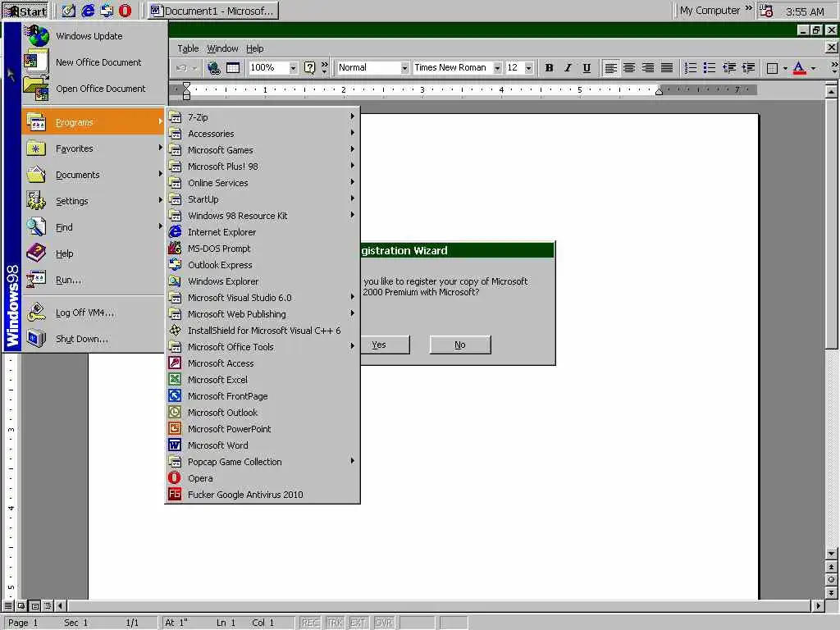Image resolution: width=840 pixels, height=630 pixels.
Task: Toggle numbered list formatting
Action: point(691,68)
